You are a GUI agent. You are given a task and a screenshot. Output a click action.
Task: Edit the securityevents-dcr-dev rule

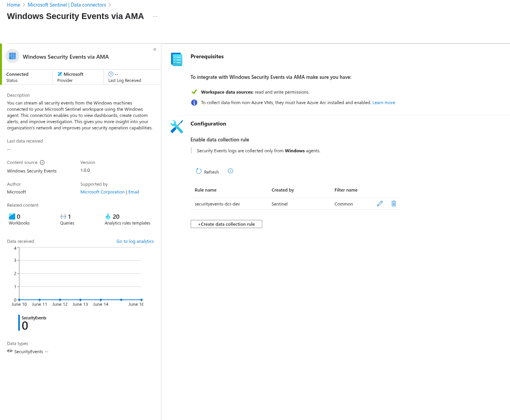pos(380,204)
